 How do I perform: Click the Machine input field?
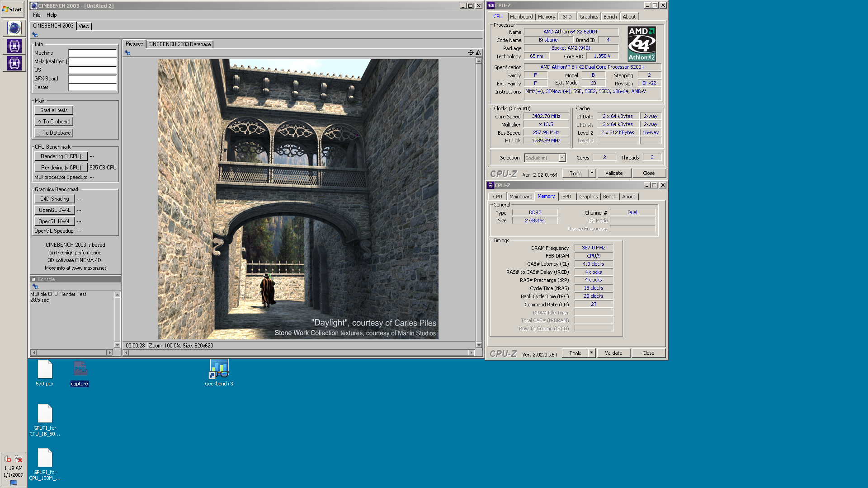tap(92, 53)
